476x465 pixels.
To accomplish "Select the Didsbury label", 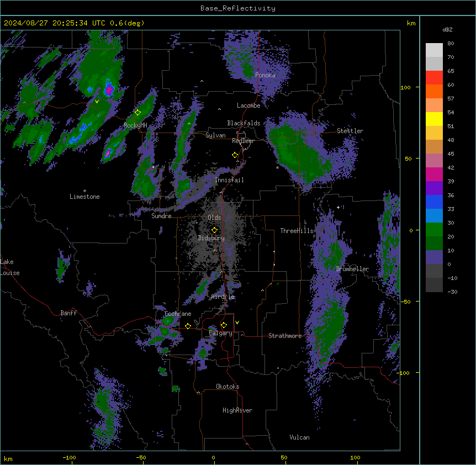I will pos(211,238).
